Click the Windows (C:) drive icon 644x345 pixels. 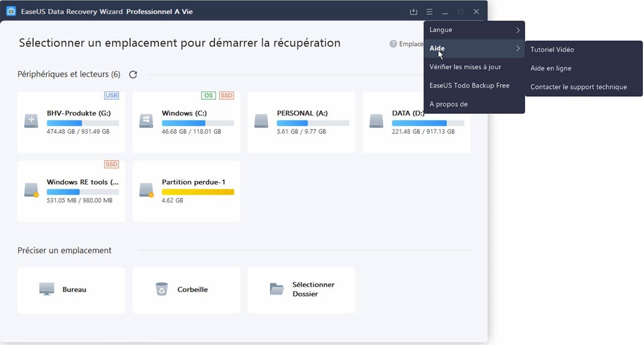[x=146, y=120]
